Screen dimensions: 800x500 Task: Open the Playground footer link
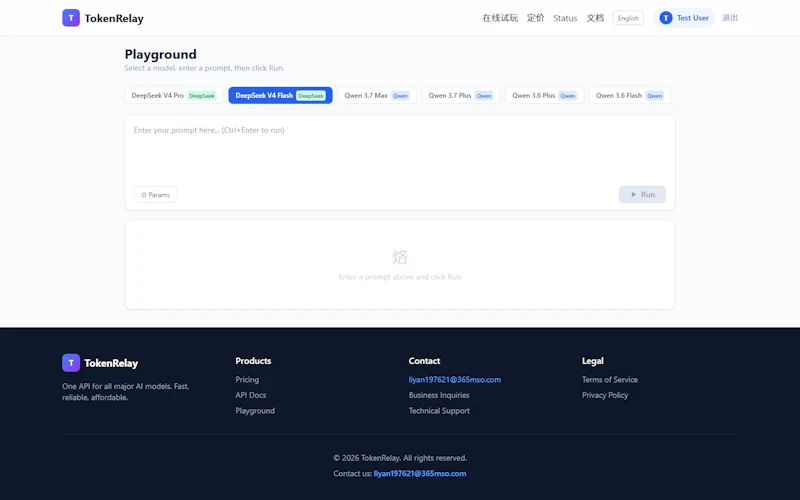pos(255,411)
